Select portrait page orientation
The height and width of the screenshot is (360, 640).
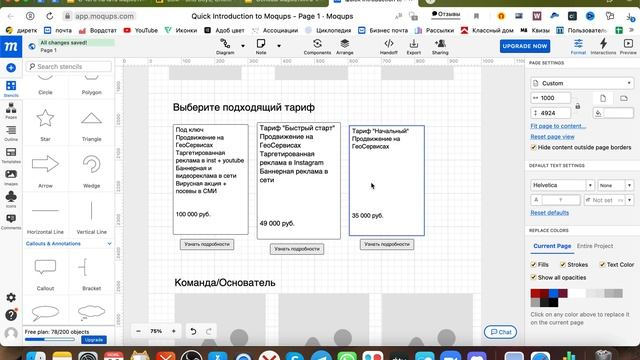tap(603, 98)
